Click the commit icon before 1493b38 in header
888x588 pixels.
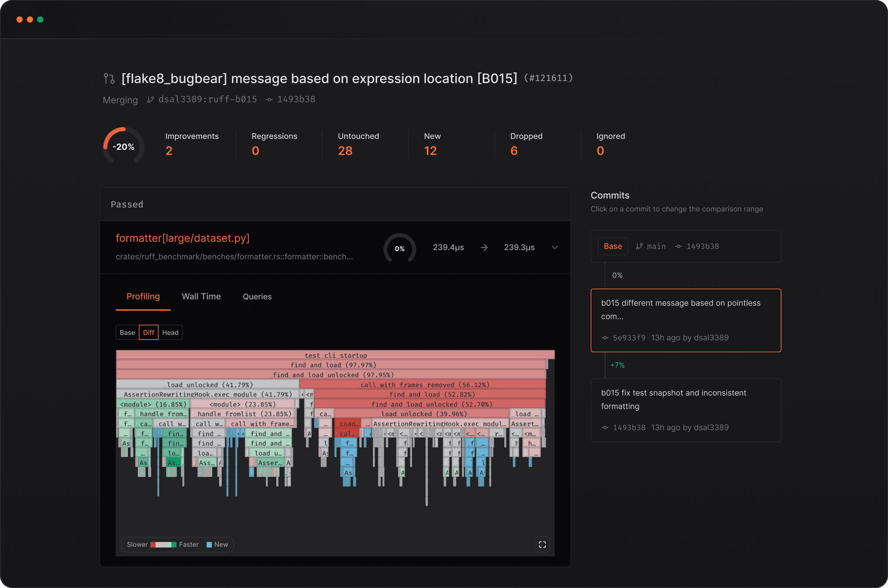coord(269,99)
